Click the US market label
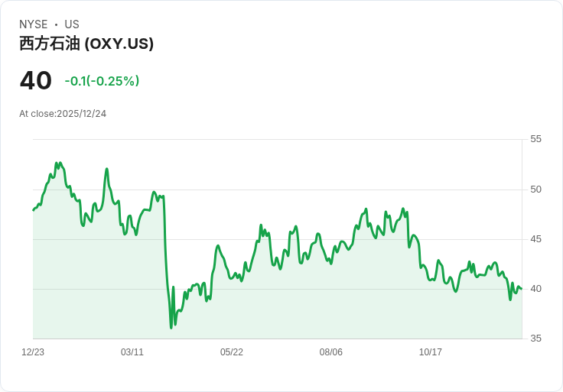This screenshot has height=392, width=563. (x=72, y=24)
